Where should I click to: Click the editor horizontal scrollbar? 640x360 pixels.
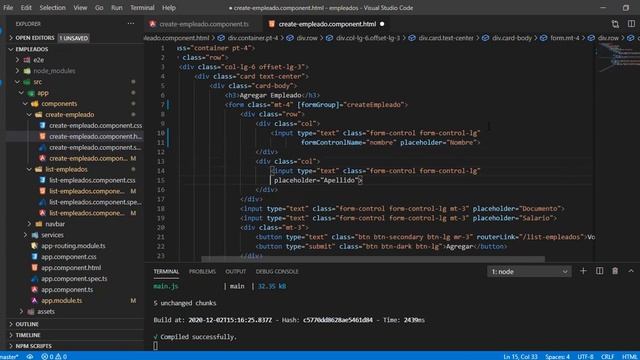[373, 259]
